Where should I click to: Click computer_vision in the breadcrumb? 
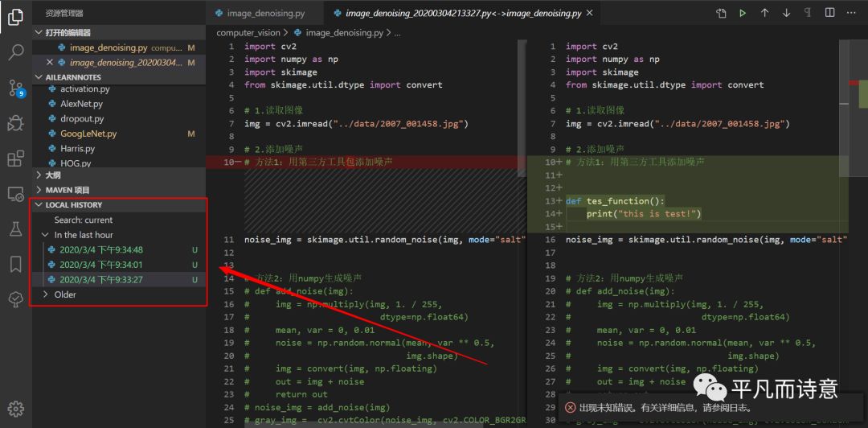coord(248,33)
